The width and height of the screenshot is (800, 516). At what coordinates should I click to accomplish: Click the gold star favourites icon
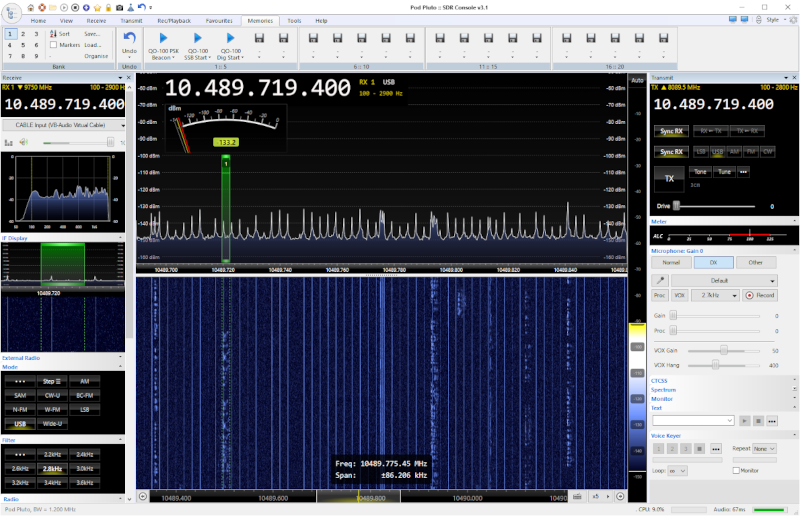[x=97, y=8]
